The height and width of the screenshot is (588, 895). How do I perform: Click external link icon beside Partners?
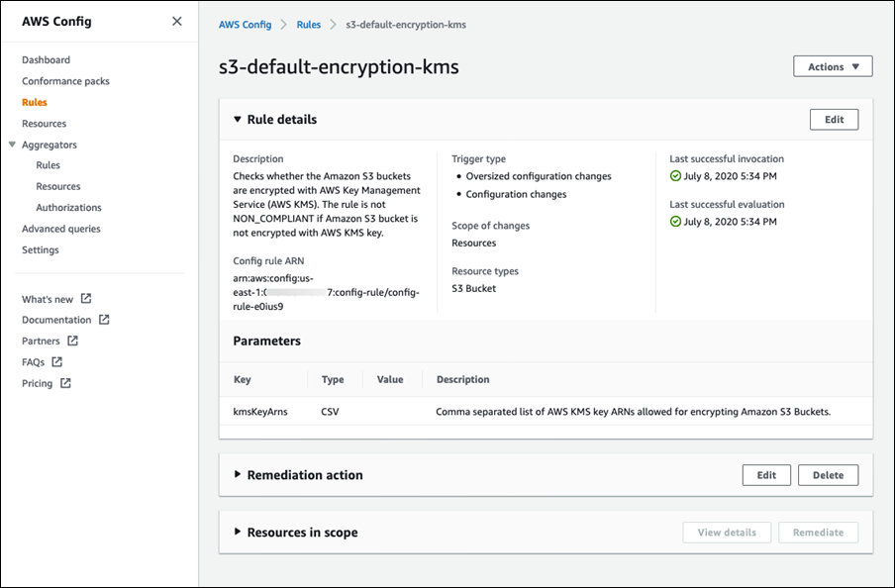[x=73, y=341]
